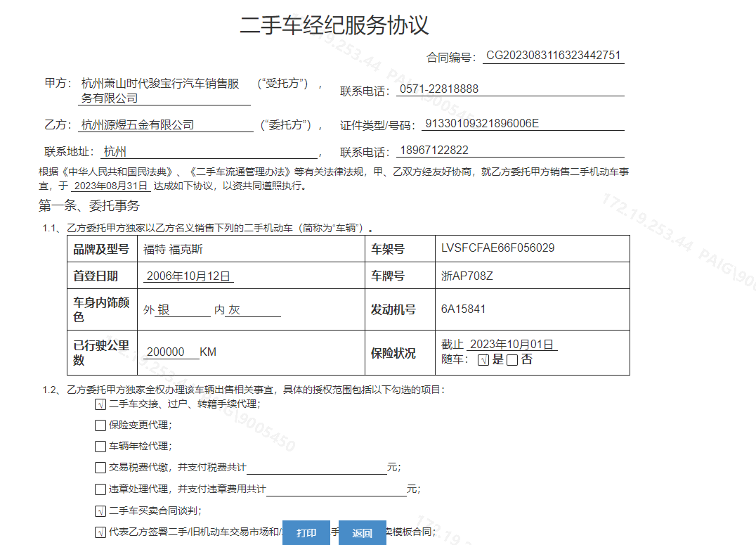This screenshot has height=545, width=756.
Task: Select the 违章处理代理 checkbox
Action: click(x=100, y=489)
